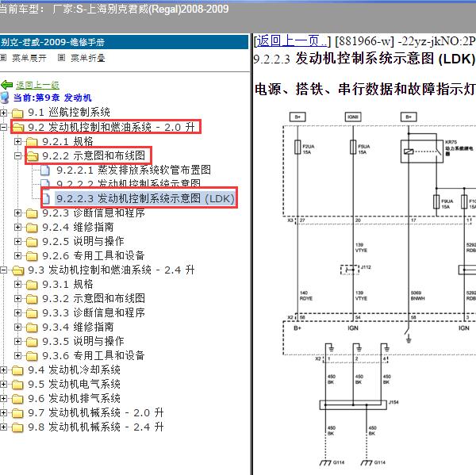Click the 返回上一页 link
476x475 pixels.
pyautogui.click(x=292, y=40)
